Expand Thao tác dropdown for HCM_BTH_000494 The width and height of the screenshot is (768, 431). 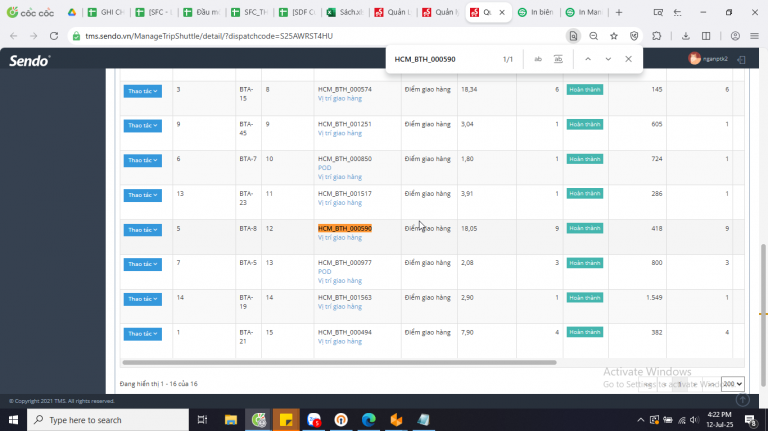pos(143,334)
